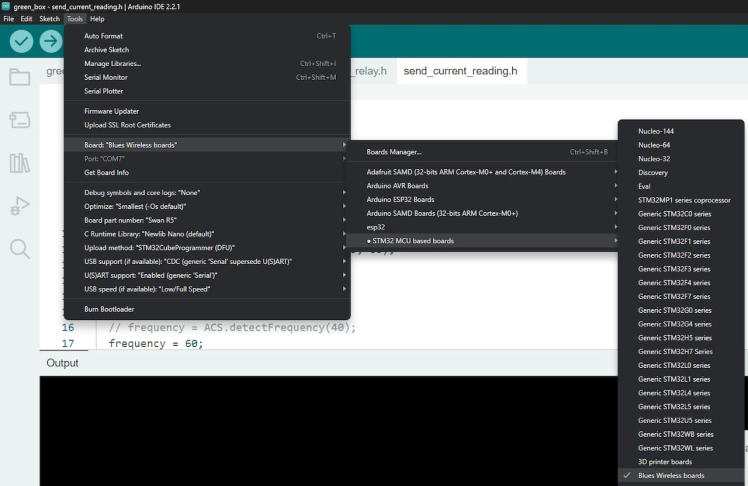Expand Board: Blues Wireless boards submenu
The width and height of the screenshot is (748, 486).
(x=207, y=145)
